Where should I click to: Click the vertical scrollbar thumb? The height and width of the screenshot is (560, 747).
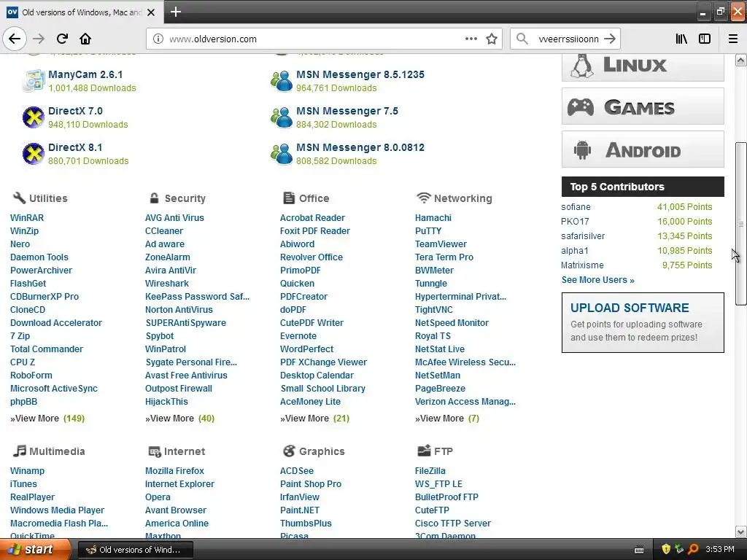[x=740, y=223]
